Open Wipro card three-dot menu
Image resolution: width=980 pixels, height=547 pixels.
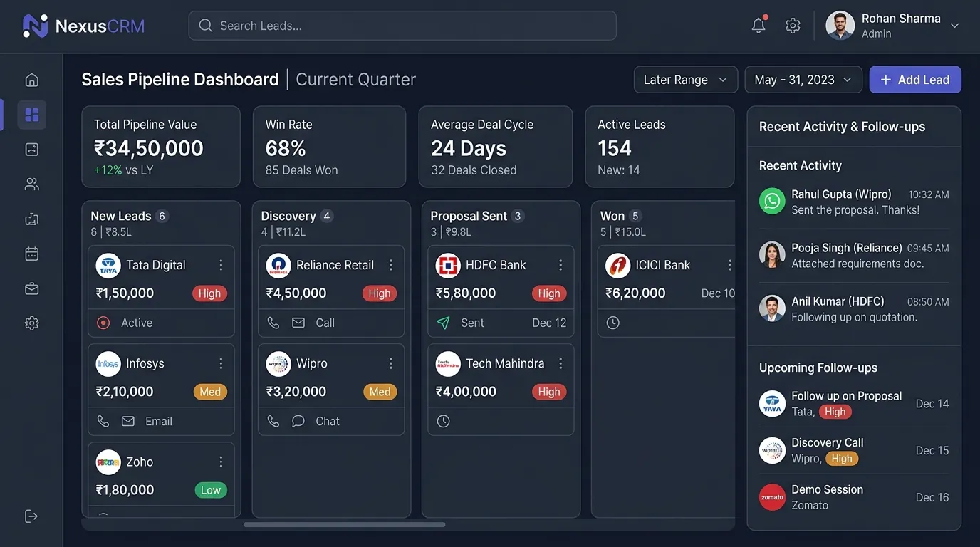point(391,363)
